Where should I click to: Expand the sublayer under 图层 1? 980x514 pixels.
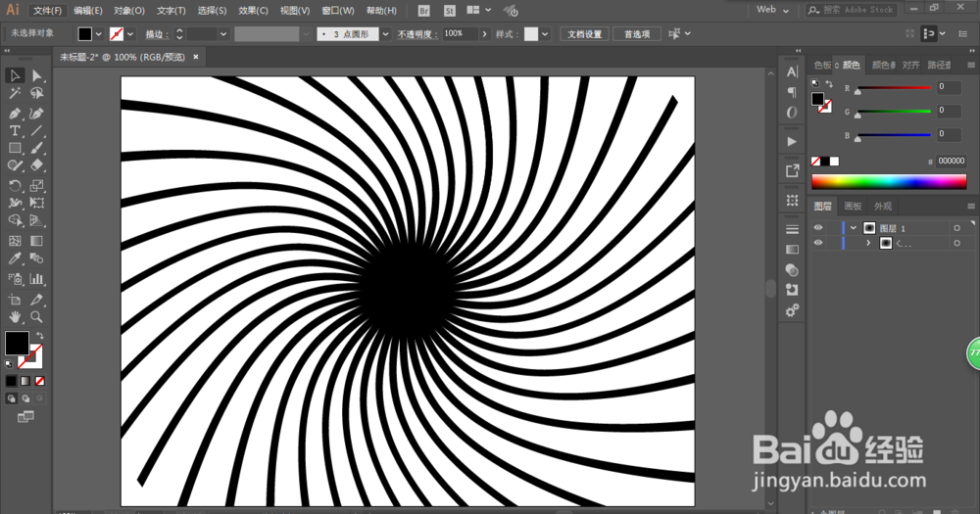click(x=868, y=243)
